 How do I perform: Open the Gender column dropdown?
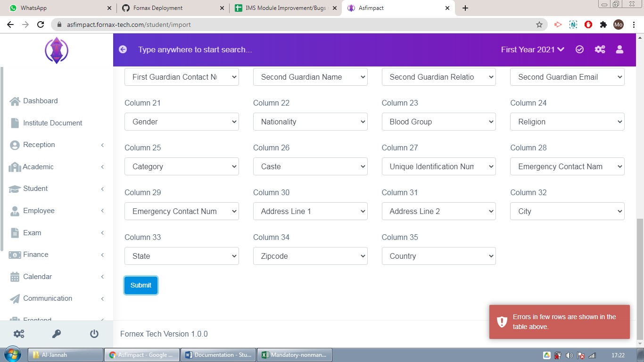tap(182, 122)
